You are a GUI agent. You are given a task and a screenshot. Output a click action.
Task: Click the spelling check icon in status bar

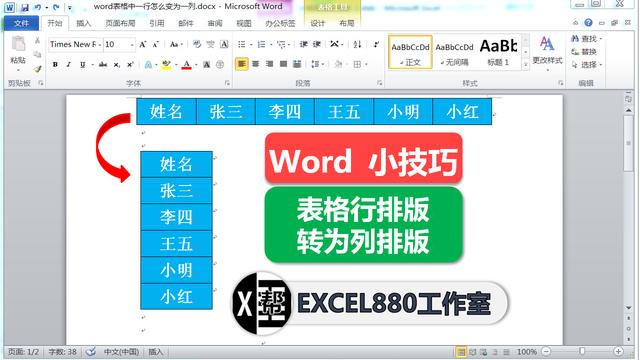91,351
